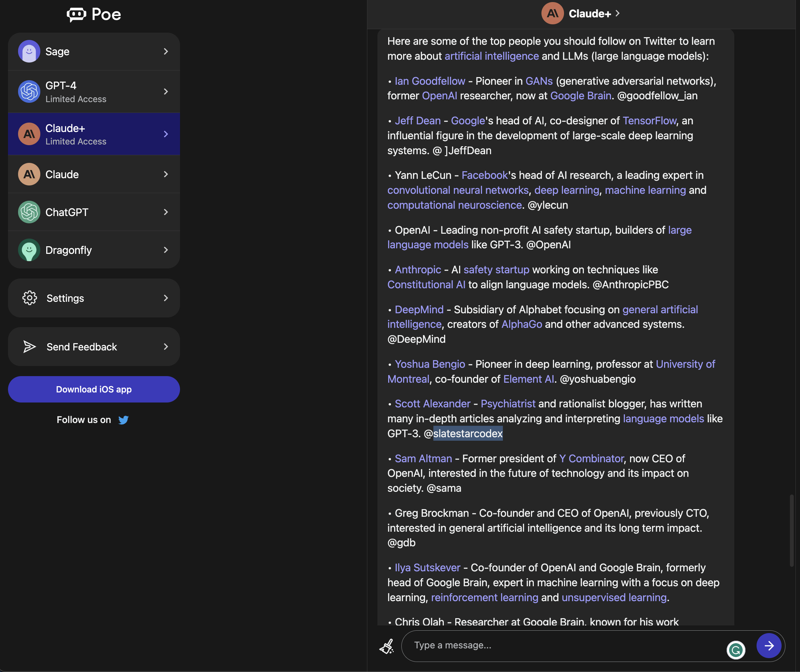This screenshot has width=800, height=672.
Task: Open Sage AI assistant
Action: [93, 51]
